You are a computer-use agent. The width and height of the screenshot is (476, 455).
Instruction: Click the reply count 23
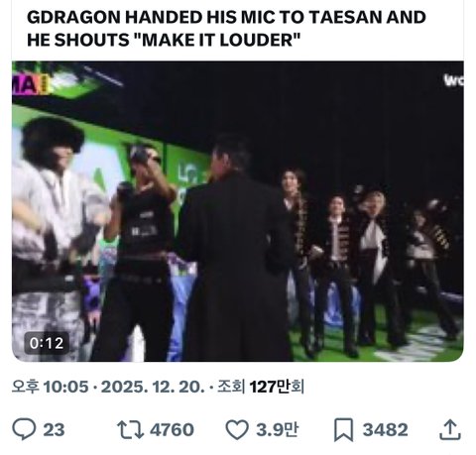tap(54, 429)
